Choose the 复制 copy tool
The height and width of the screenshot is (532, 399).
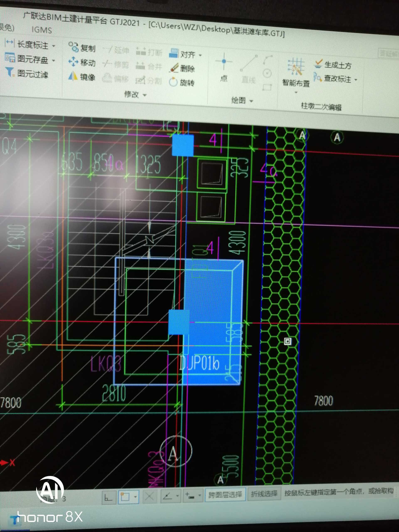pyautogui.click(x=82, y=47)
